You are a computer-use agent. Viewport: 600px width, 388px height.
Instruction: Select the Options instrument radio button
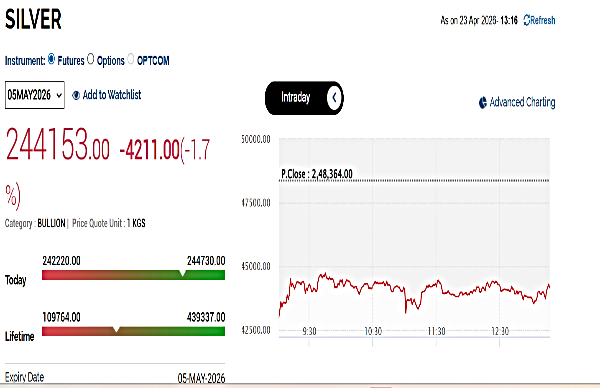pos(91,59)
